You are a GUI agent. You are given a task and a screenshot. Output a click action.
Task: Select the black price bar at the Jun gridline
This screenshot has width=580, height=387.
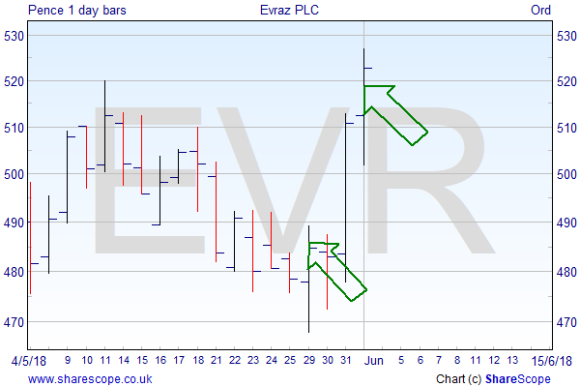tap(364, 107)
